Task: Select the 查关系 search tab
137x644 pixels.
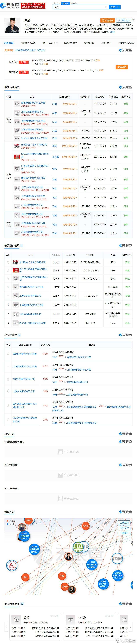Action: (74, 4)
